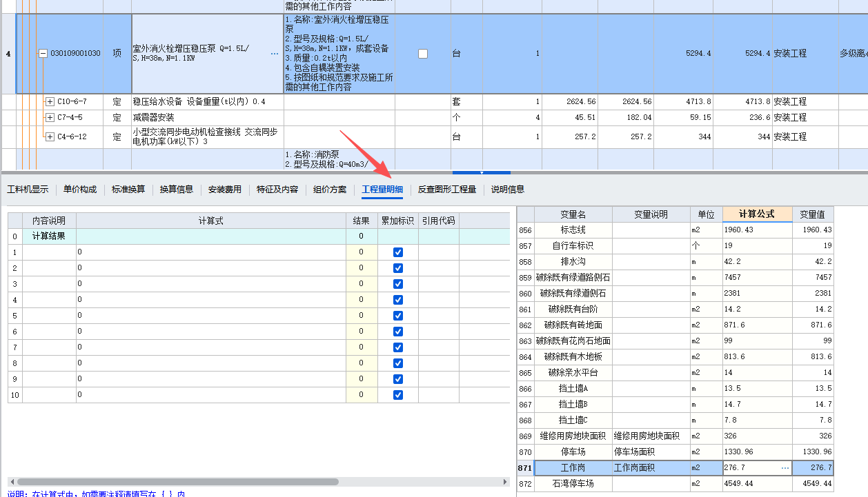Click the horizontal scrollbar under the detail table
The width and height of the screenshot is (868, 497).
point(178,482)
